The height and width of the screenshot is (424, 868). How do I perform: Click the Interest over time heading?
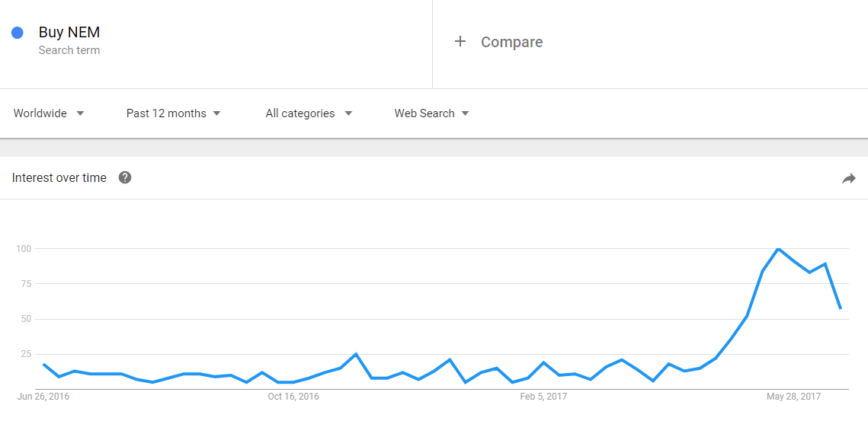tap(59, 177)
